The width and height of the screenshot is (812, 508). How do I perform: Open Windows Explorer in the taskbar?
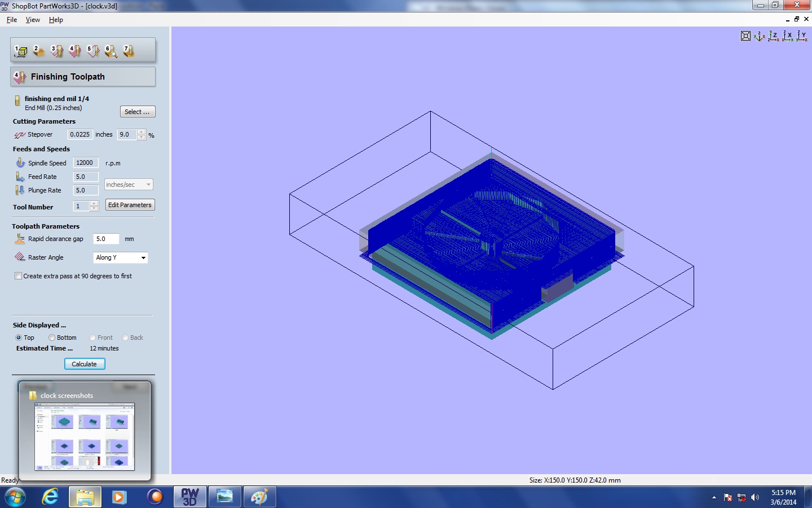tap(85, 497)
